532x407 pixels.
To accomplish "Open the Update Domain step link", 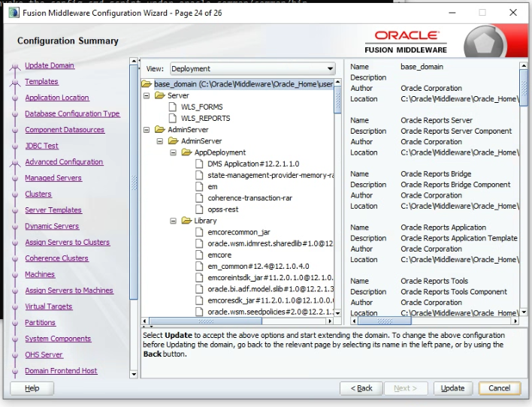I will [50, 65].
